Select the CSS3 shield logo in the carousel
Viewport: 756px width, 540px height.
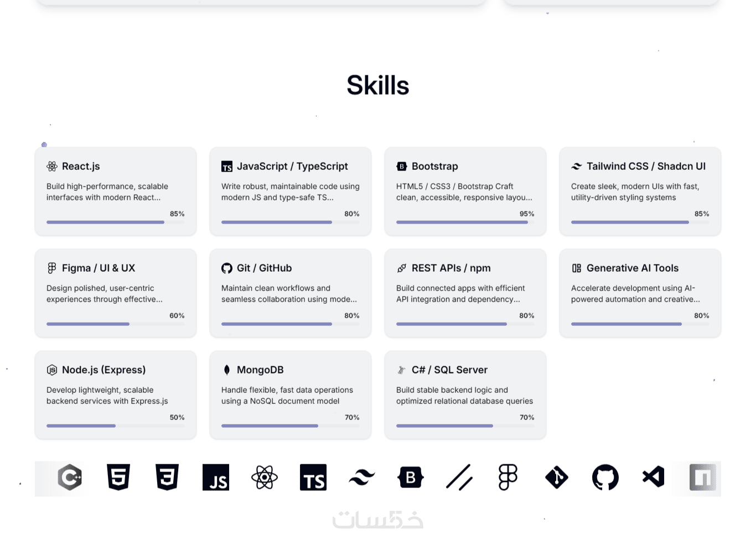click(167, 477)
